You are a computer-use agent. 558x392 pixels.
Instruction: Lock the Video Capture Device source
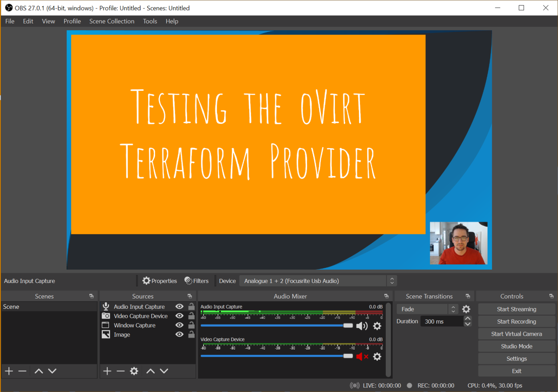coord(191,316)
